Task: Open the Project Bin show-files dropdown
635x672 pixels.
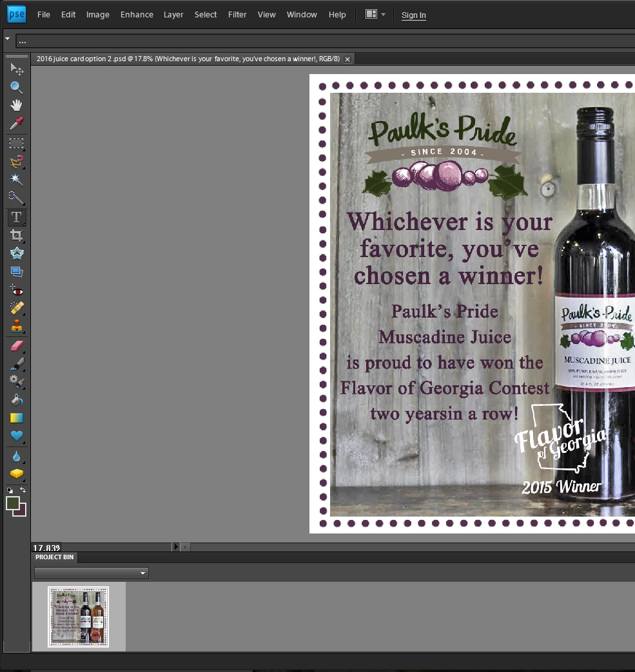Action: pyautogui.click(x=92, y=573)
